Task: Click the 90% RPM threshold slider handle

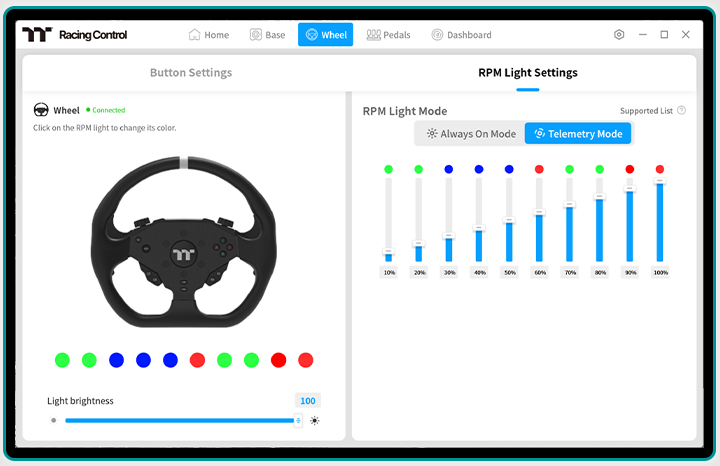Action: (x=630, y=189)
